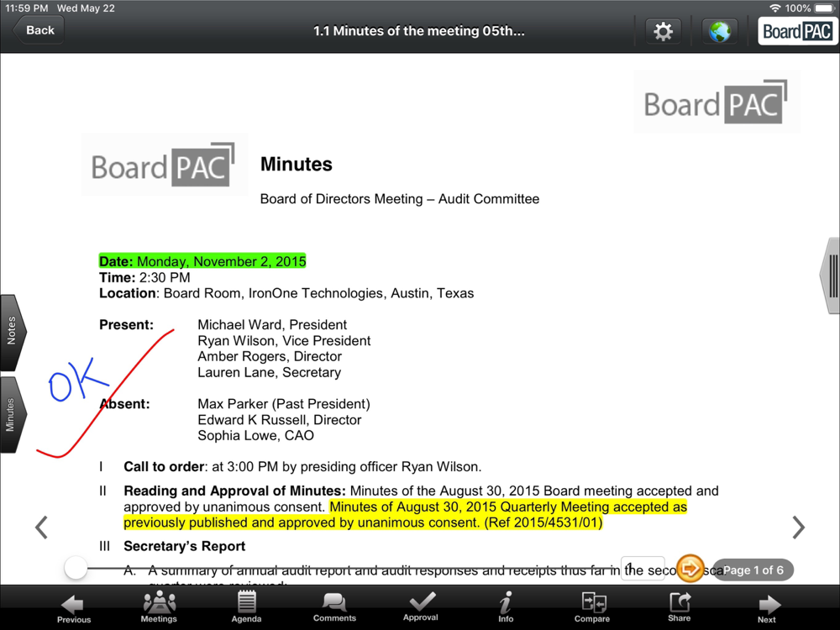Tap the Page 1 of 6 indicator
The height and width of the screenshot is (630, 840).
753,570
